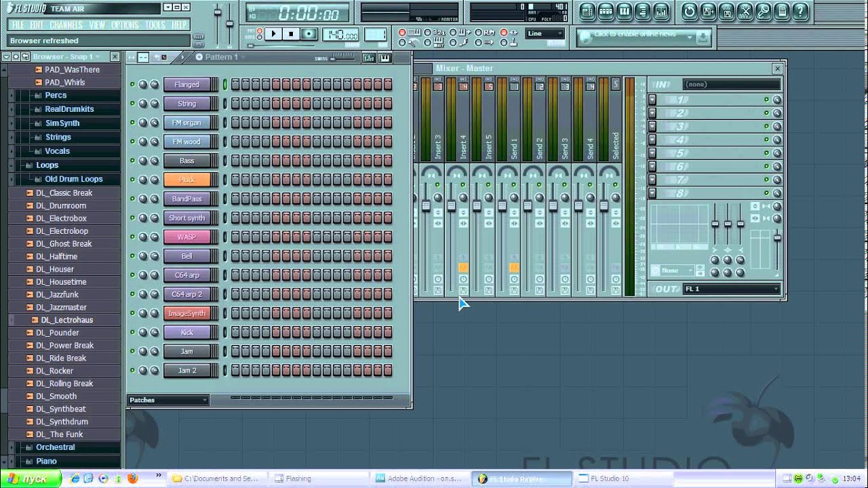Click the browser collapse-all arrow icon

(16, 57)
